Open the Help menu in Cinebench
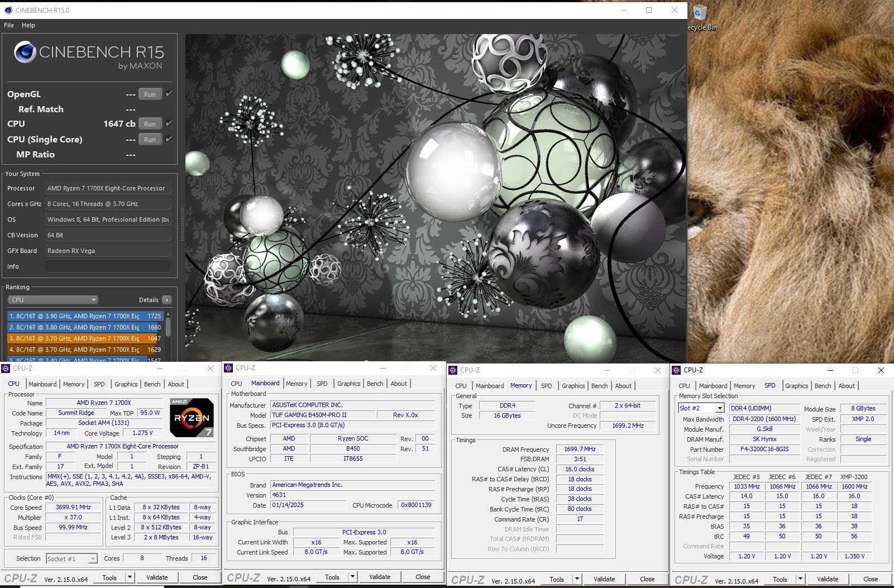The width and height of the screenshot is (894, 588). (28, 25)
